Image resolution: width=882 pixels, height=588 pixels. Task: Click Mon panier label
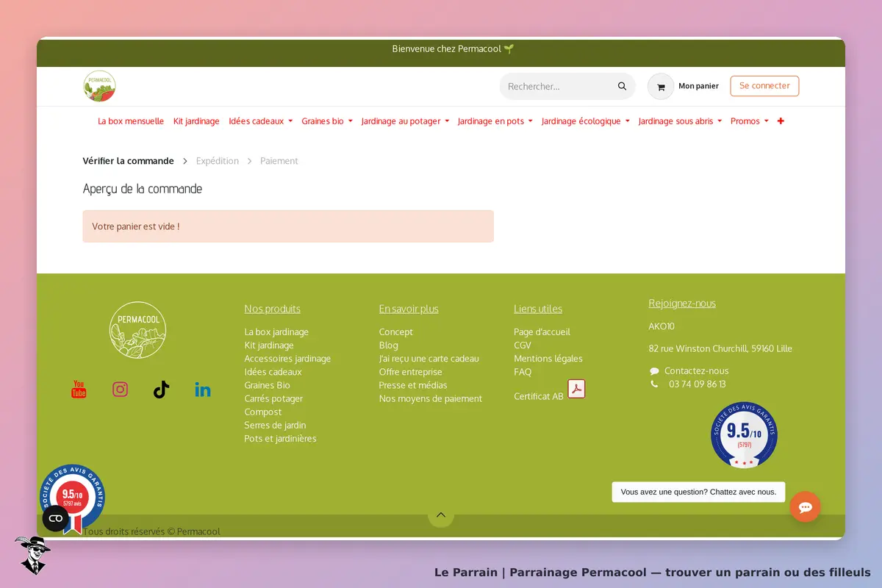(x=698, y=86)
